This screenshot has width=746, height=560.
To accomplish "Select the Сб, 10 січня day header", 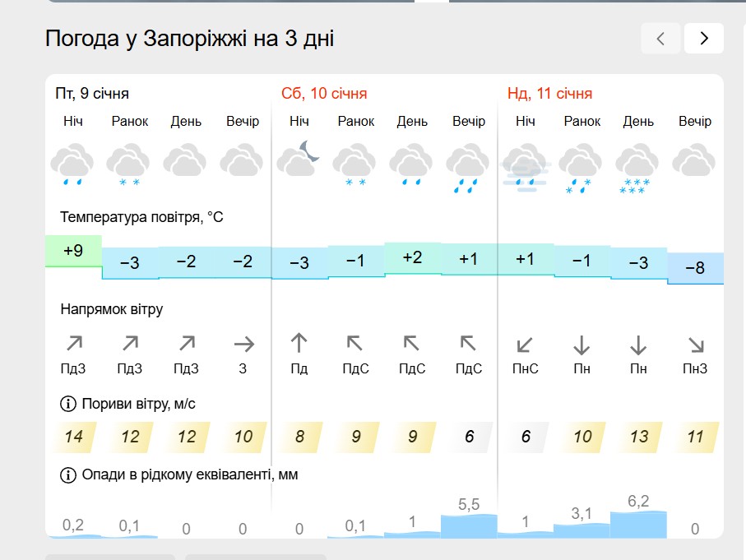I will [x=324, y=94].
